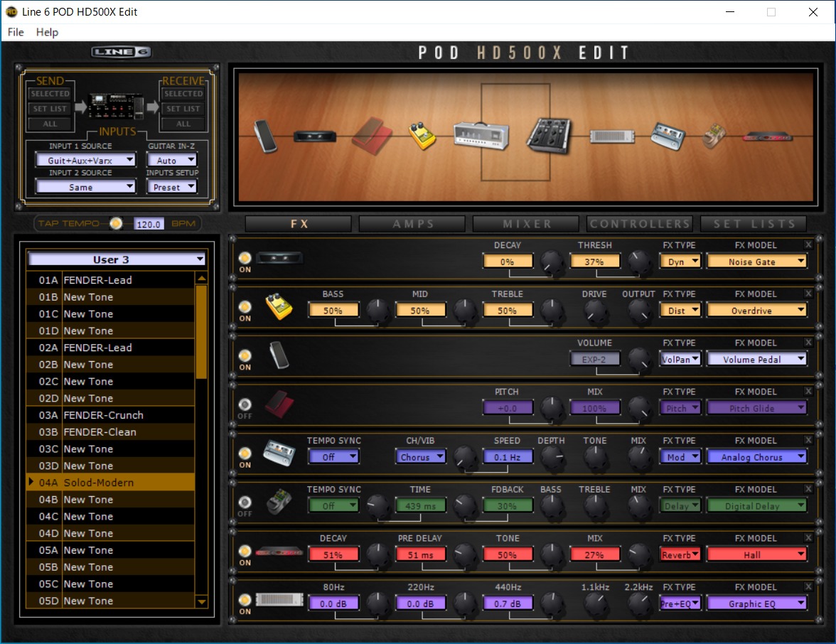The height and width of the screenshot is (644, 836).
Task: Click Send SELECTED button
Action: [50, 93]
